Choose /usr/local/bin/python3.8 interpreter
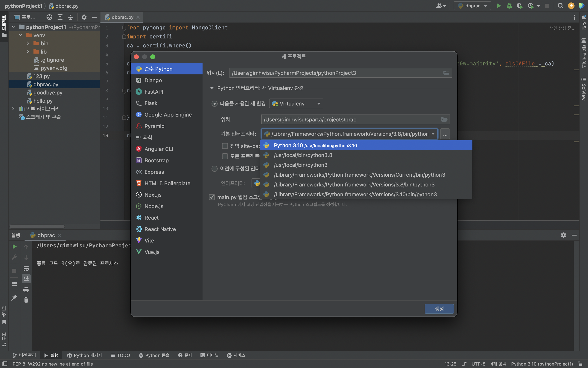The image size is (588, 368). 366,155
